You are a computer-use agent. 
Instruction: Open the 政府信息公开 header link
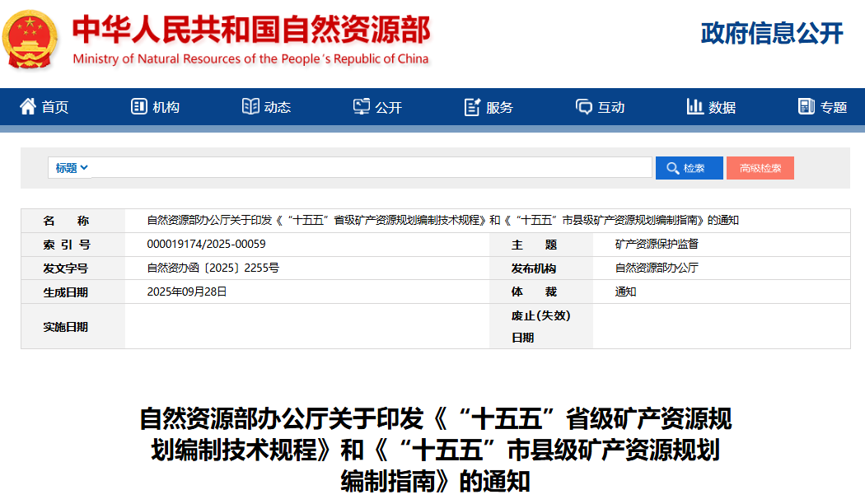(x=772, y=33)
